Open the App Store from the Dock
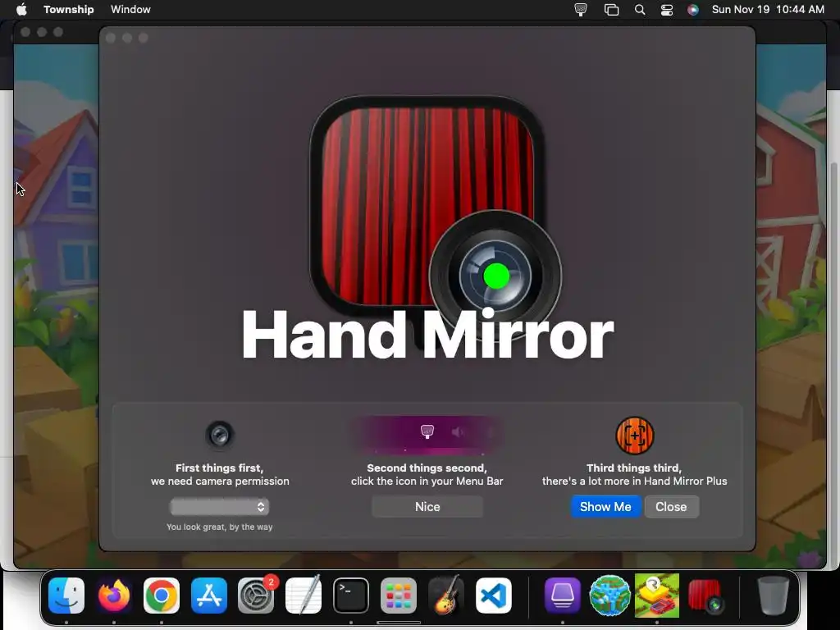 [209, 596]
